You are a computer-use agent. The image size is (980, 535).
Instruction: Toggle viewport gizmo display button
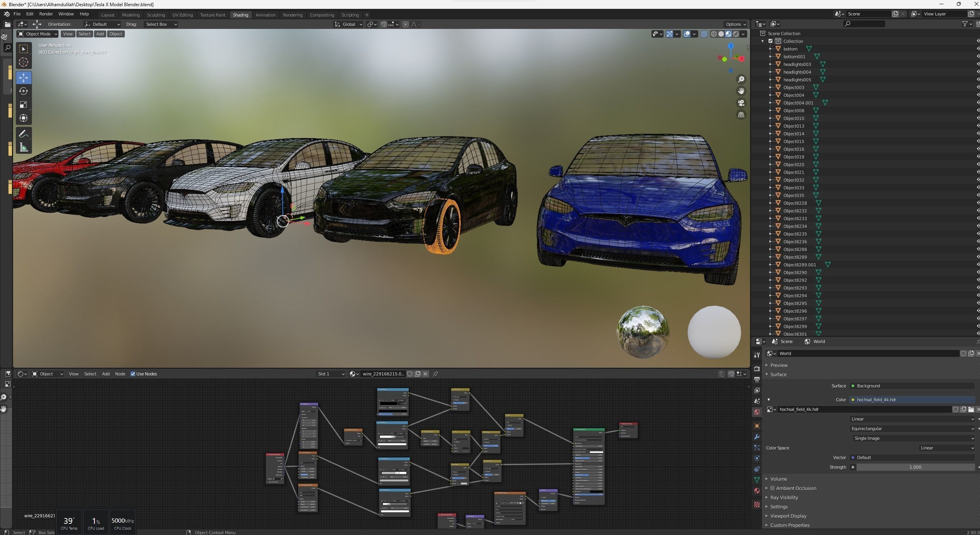(x=670, y=34)
